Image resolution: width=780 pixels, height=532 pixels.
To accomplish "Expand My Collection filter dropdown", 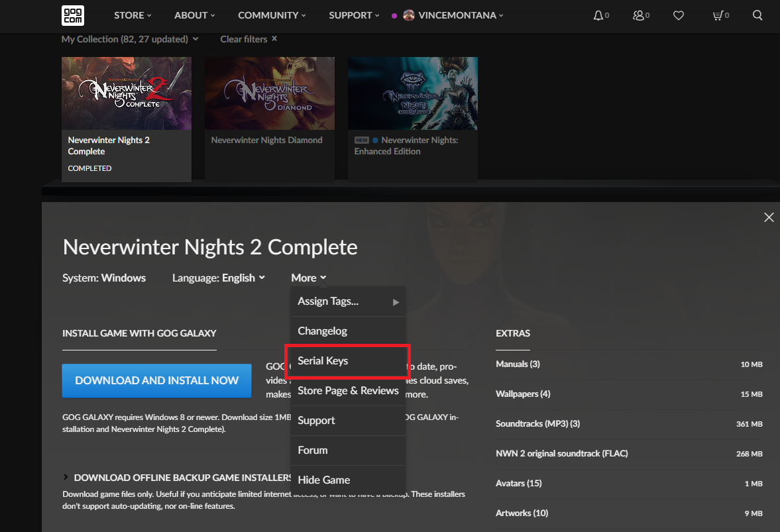I will coord(130,39).
